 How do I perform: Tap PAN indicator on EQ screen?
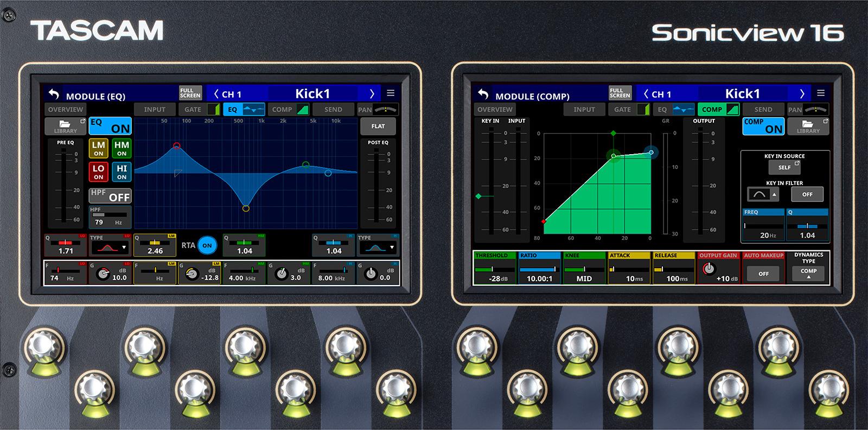[x=378, y=109]
